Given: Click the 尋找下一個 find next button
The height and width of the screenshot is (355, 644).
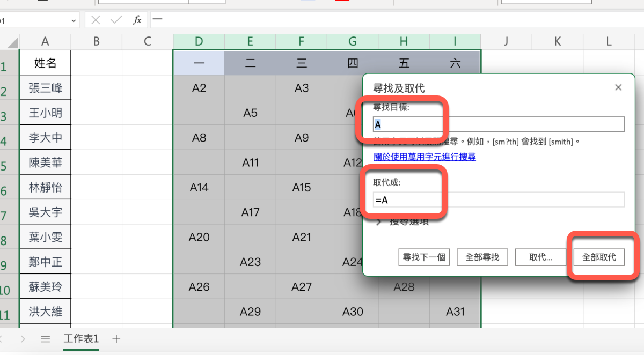Looking at the screenshot, I should click(424, 257).
